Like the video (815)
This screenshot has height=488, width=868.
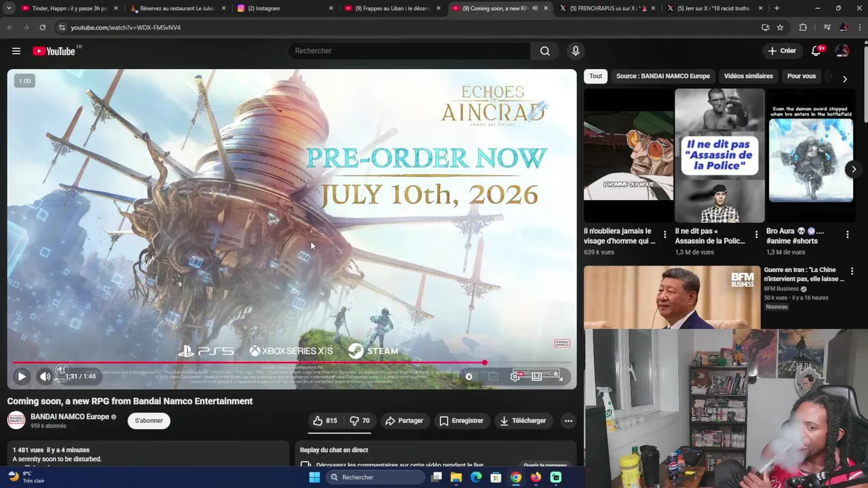[x=325, y=421]
